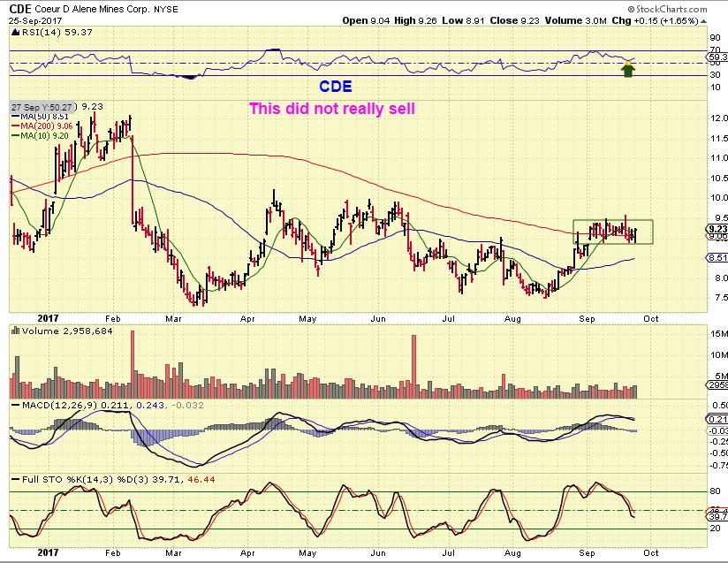Image resolution: width=728 pixels, height=563 pixels.
Task: Click the Oct label on bottom axis
Action: tap(651, 552)
